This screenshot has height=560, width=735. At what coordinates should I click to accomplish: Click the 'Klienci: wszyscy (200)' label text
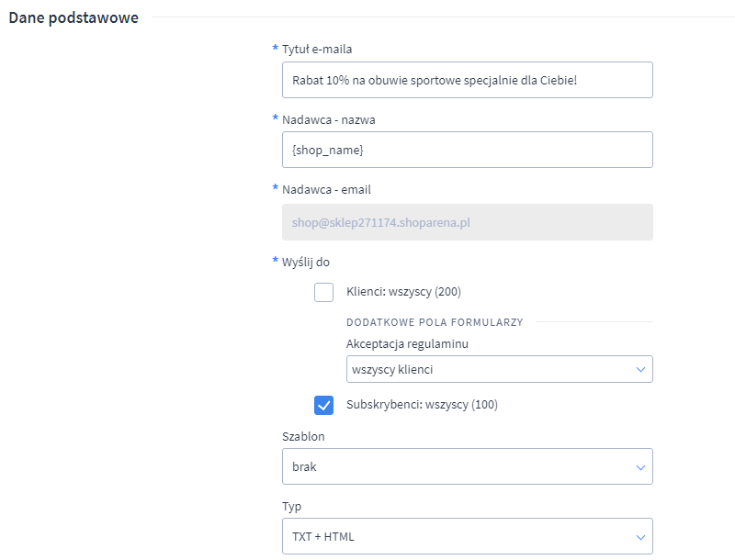(x=403, y=293)
